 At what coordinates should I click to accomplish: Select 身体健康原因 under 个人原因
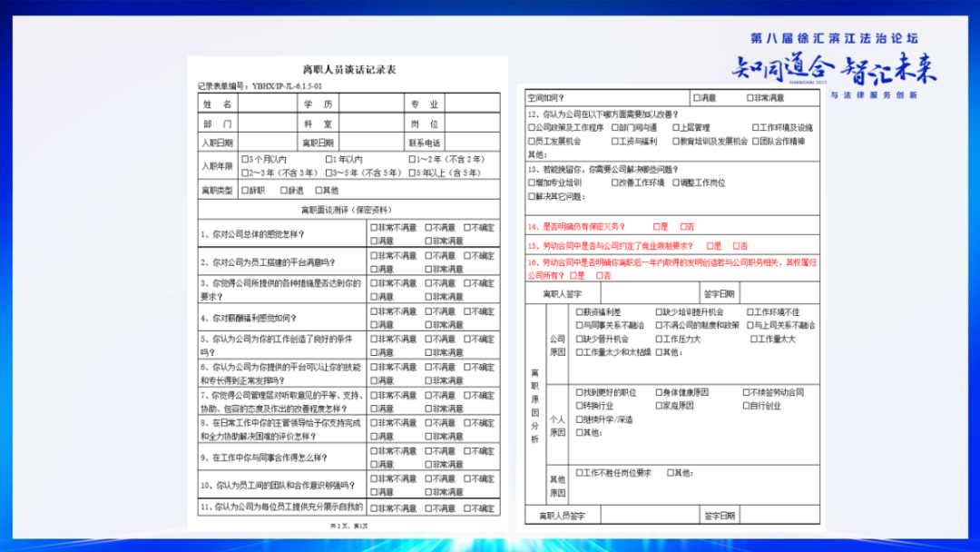(659, 392)
